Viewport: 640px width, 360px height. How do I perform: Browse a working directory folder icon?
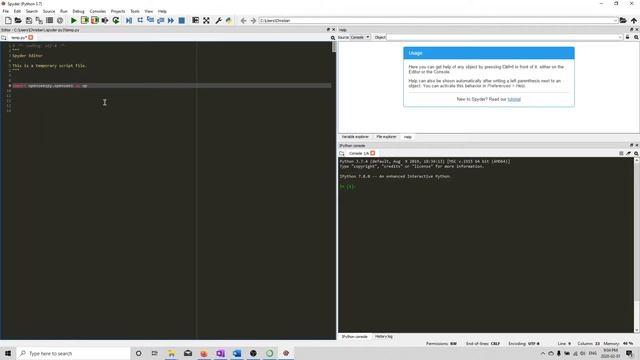tap(623, 20)
